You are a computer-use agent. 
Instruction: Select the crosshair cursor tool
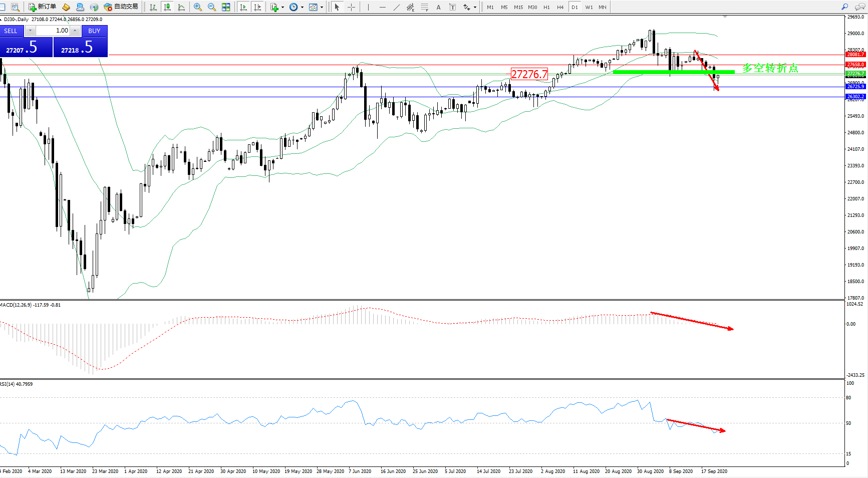[x=352, y=7]
